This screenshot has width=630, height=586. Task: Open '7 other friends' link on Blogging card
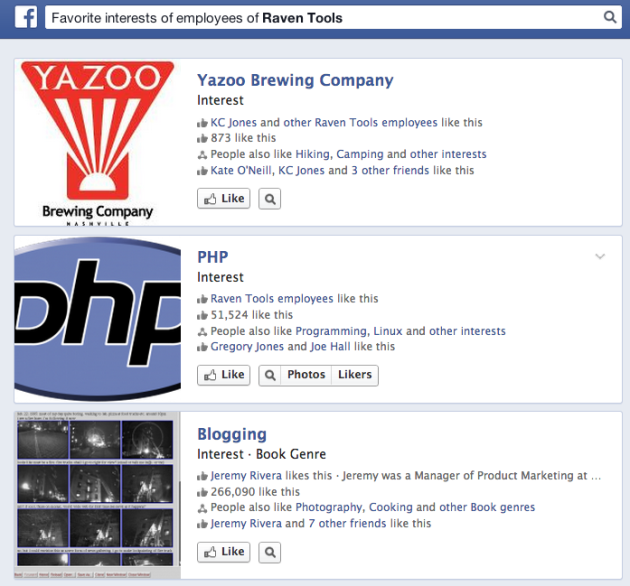[348, 524]
